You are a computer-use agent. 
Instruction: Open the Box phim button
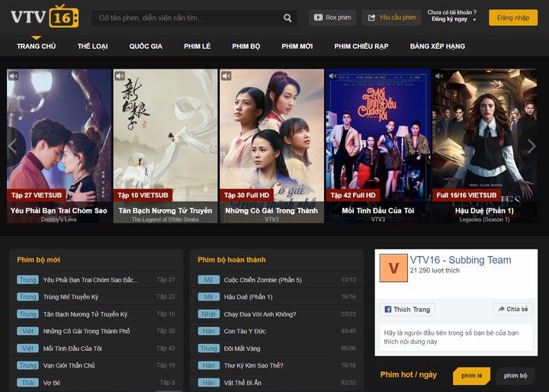[332, 18]
